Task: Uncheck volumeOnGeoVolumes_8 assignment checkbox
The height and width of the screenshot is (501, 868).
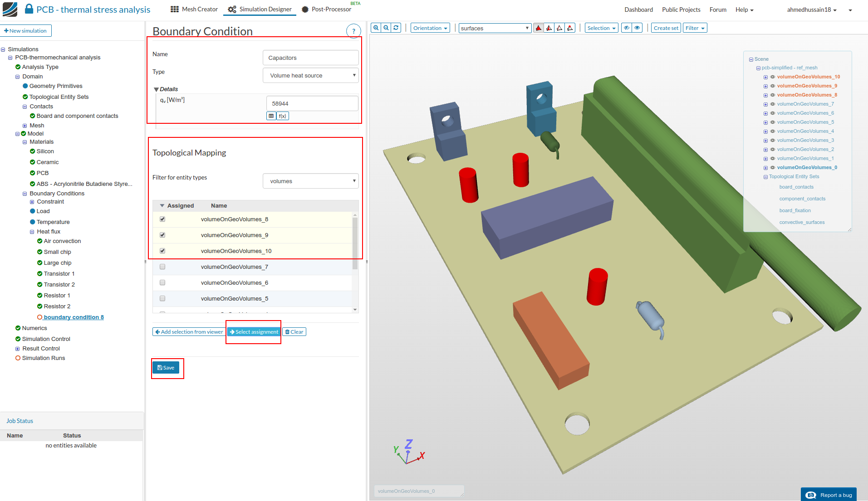Action: (x=162, y=219)
